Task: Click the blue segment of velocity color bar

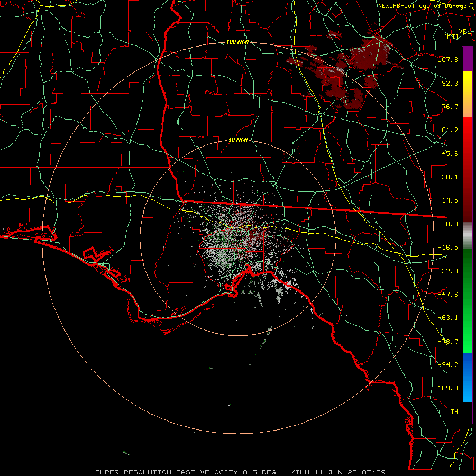Action: coord(467,377)
